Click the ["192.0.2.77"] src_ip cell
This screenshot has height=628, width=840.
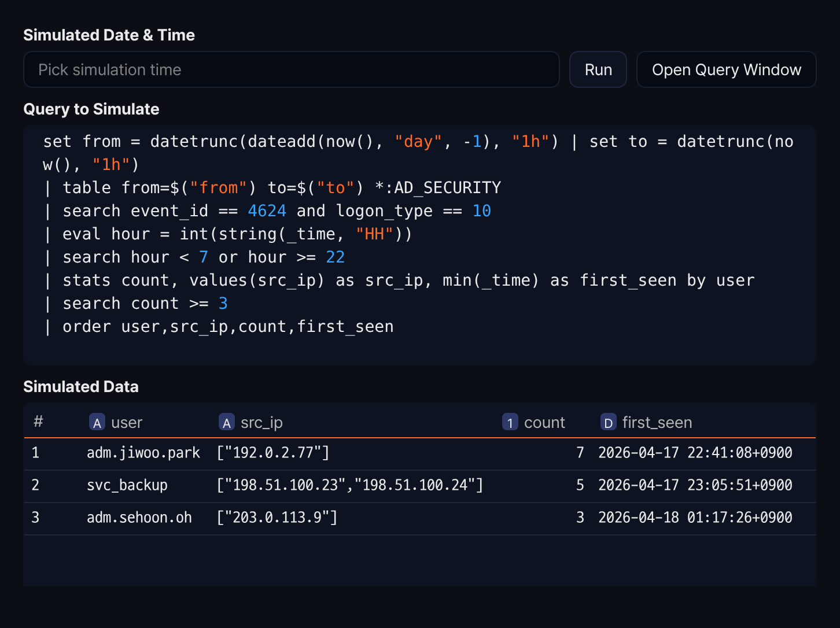pyautogui.click(x=273, y=453)
